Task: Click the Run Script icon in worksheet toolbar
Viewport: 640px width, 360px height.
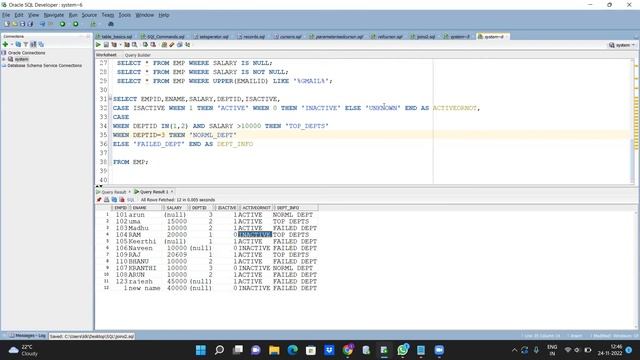Action: point(106,45)
